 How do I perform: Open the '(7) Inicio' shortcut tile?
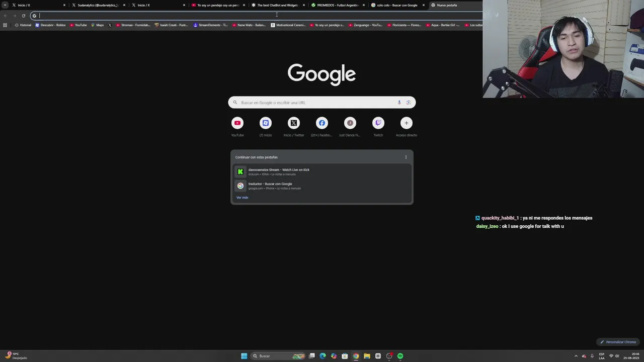[x=266, y=127]
